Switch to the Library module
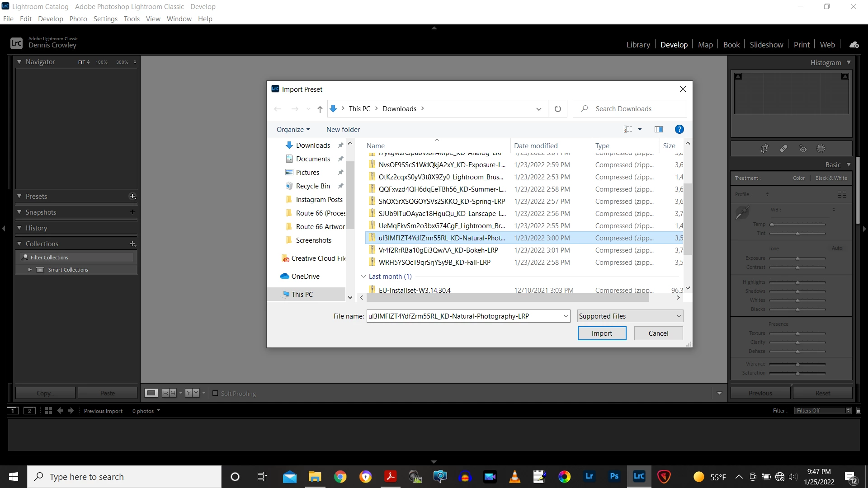 (638, 45)
